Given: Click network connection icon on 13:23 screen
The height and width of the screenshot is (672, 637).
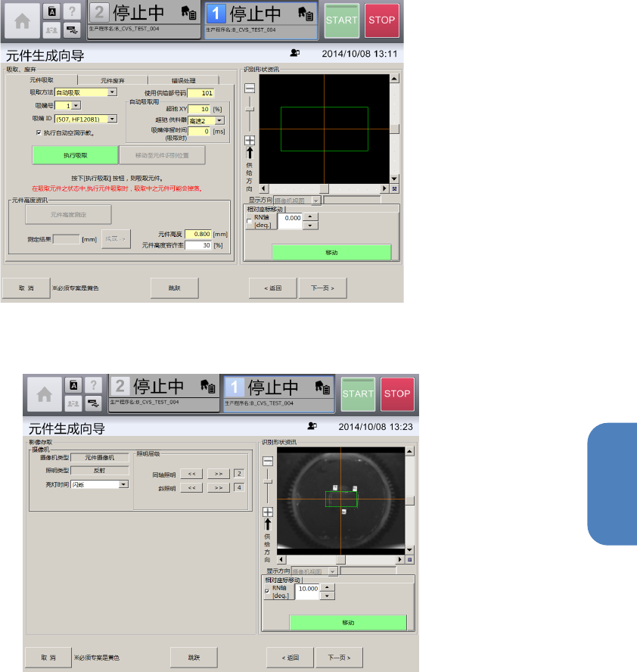Looking at the screenshot, I should point(93,403).
